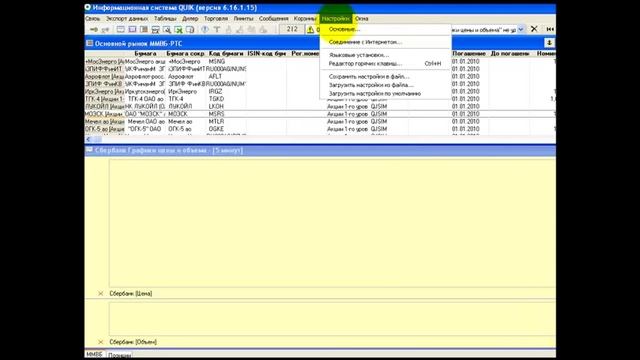Choose Языковые установки menu item
This screenshot has width=640, height=360.
(x=385, y=55)
